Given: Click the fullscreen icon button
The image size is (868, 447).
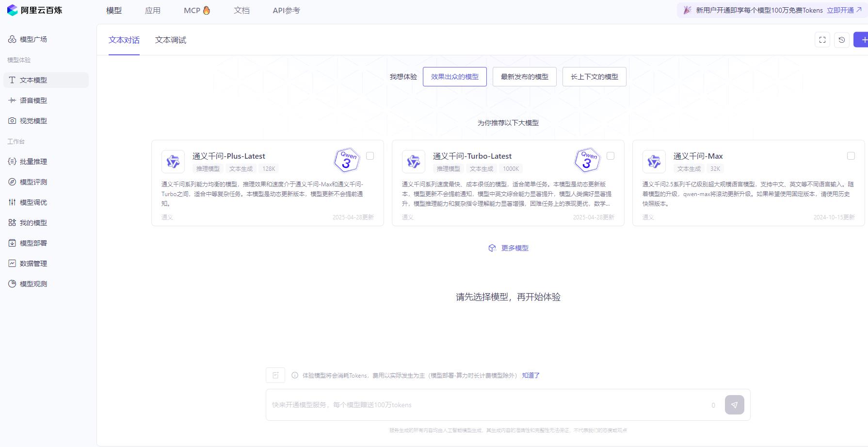Looking at the screenshot, I should click(822, 40).
